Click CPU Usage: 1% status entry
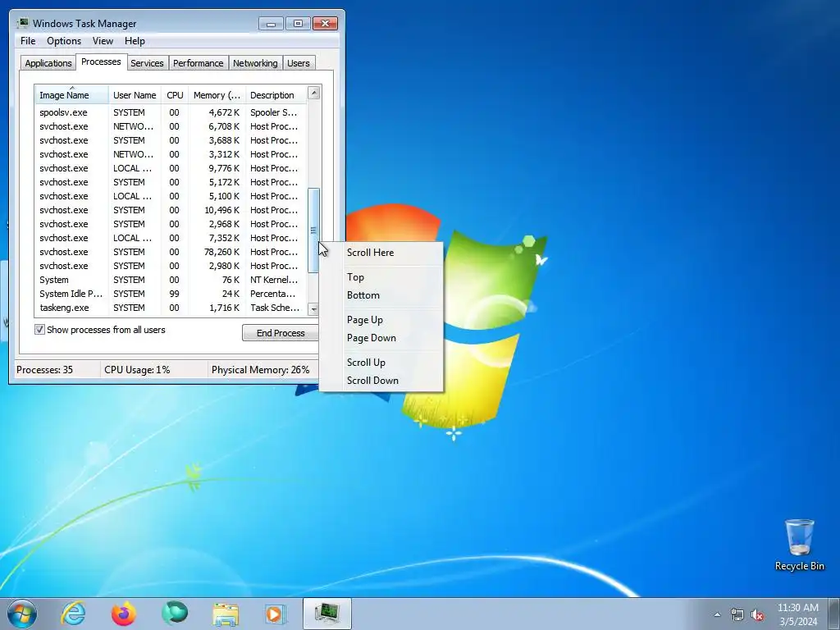This screenshot has height=630, width=840. [x=137, y=370]
